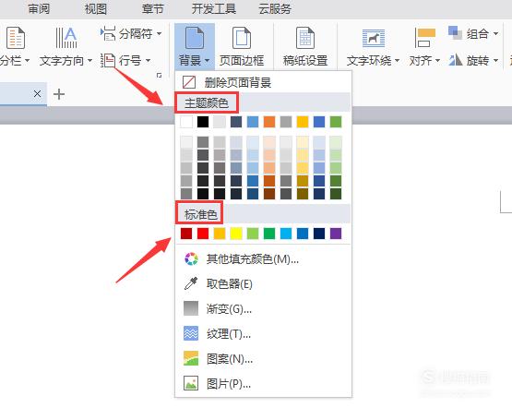The width and height of the screenshot is (512, 420).
Task: Click the 旋转 rotate icon
Action: [x=455, y=60]
